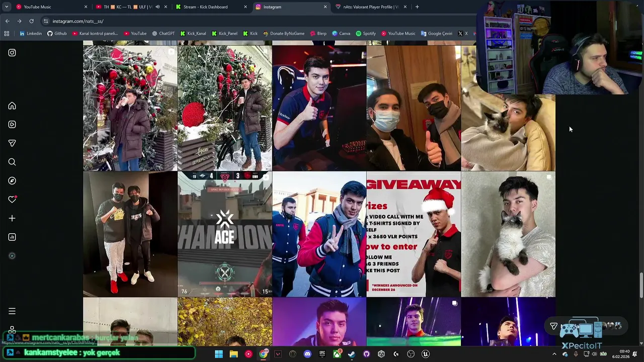Image resolution: width=644 pixels, height=362 pixels.
Task: Reload the Instagram page
Action: click(31, 21)
